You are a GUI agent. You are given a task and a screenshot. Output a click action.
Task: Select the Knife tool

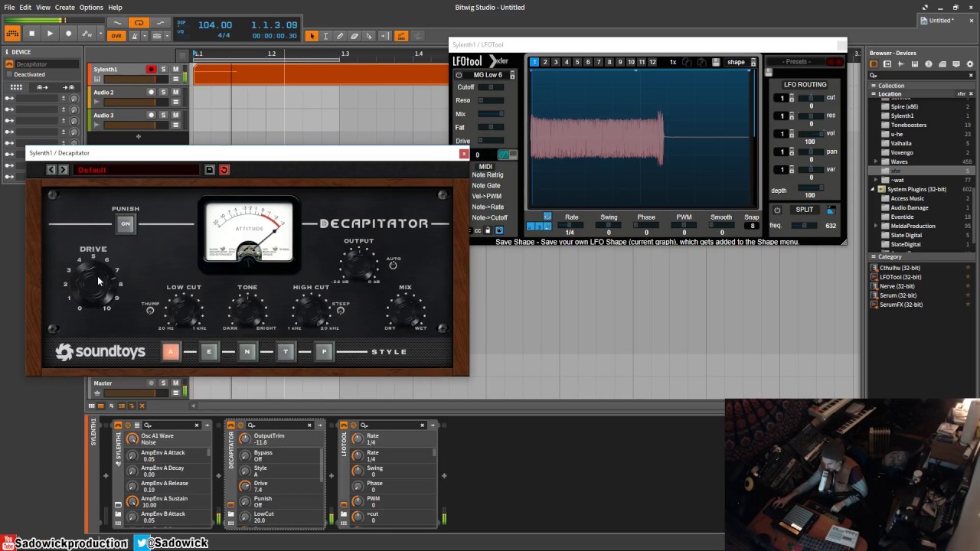369,36
